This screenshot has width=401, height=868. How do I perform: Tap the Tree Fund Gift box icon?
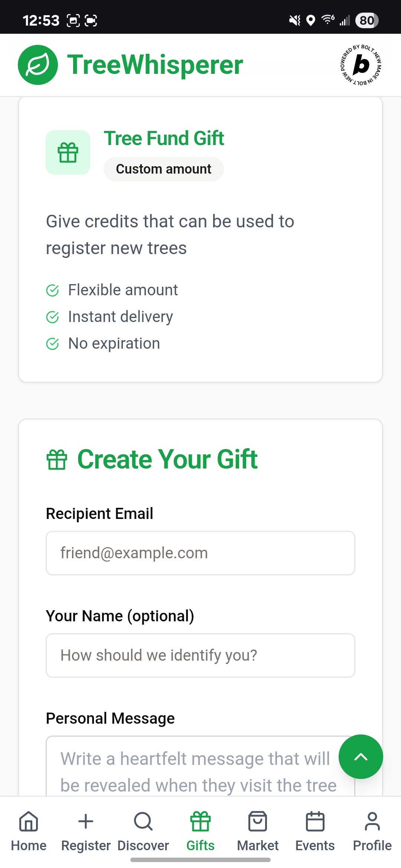pyautogui.click(x=68, y=152)
